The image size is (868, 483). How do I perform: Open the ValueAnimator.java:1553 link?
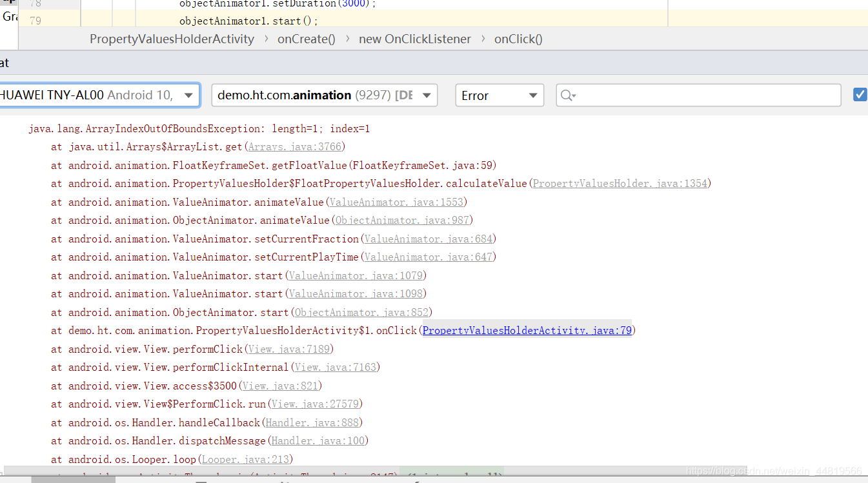396,202
